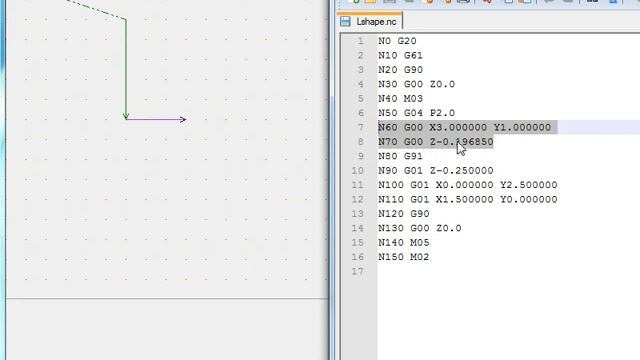Click the code line 'N120 G90'
Image resolution: width=640 pixels, height=360 pixels.
(x=403, y=214)
